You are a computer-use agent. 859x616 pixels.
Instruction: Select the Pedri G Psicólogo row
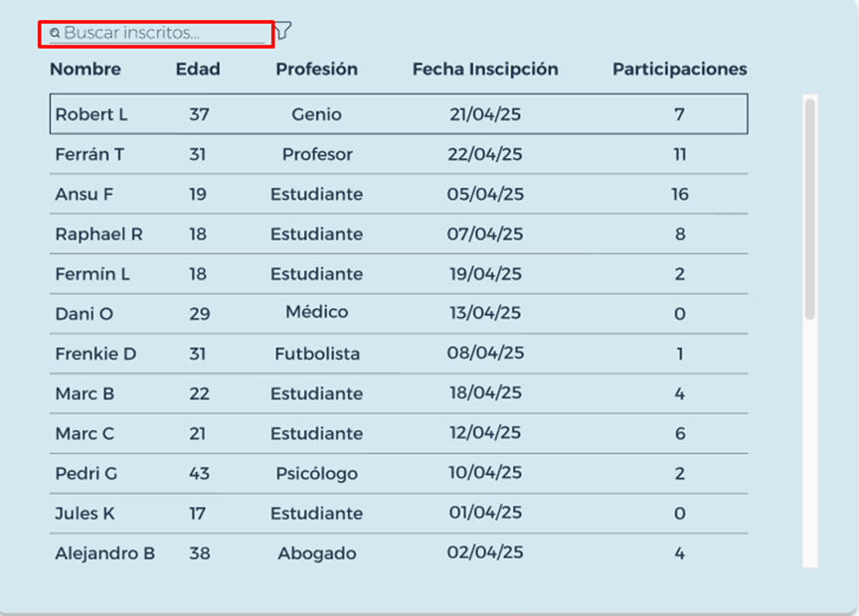(x=399, y=474)
